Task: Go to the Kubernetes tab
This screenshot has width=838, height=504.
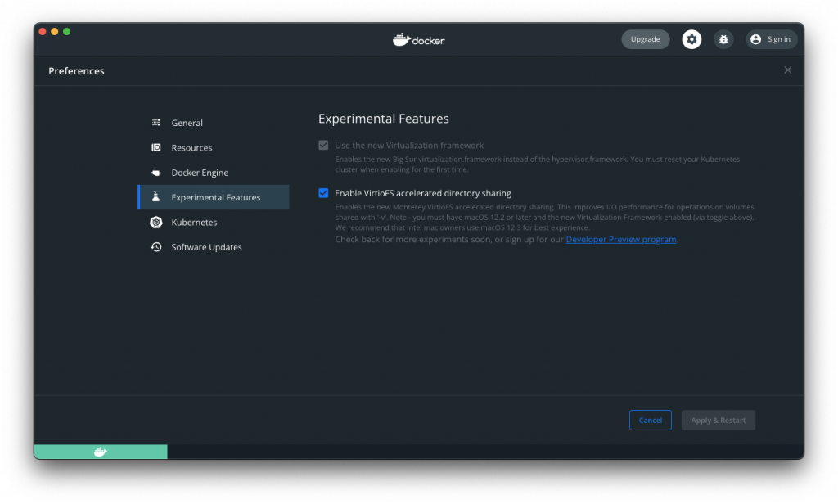Action: [214, 222]
